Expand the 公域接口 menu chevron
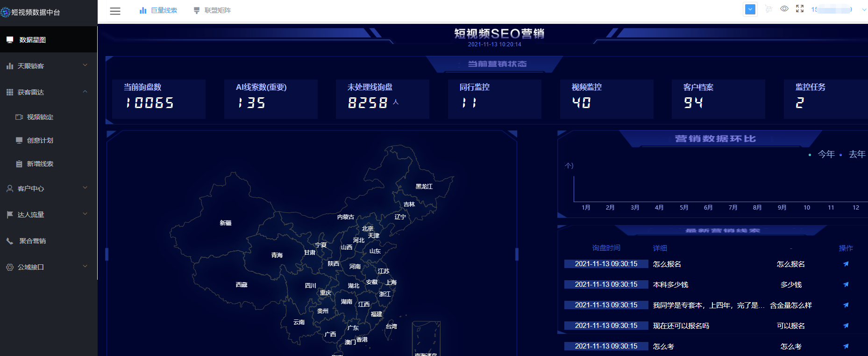The image size is (868, 356). pos(85,266)
